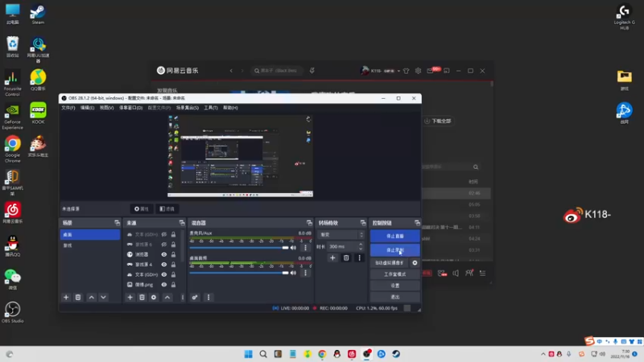Open the 工具(T) menu in OBS
This screenshot has height=362, width=644.
211,108
